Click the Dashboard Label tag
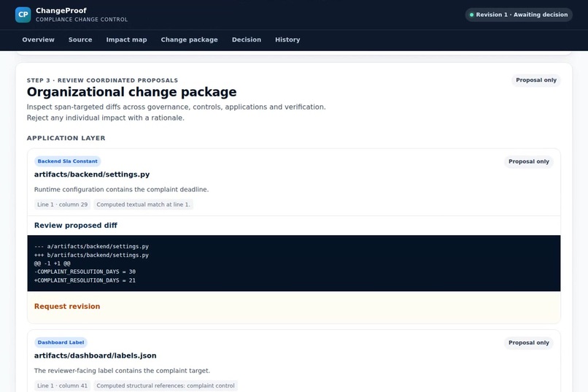The image size is (588, 392). click(61, 342)
